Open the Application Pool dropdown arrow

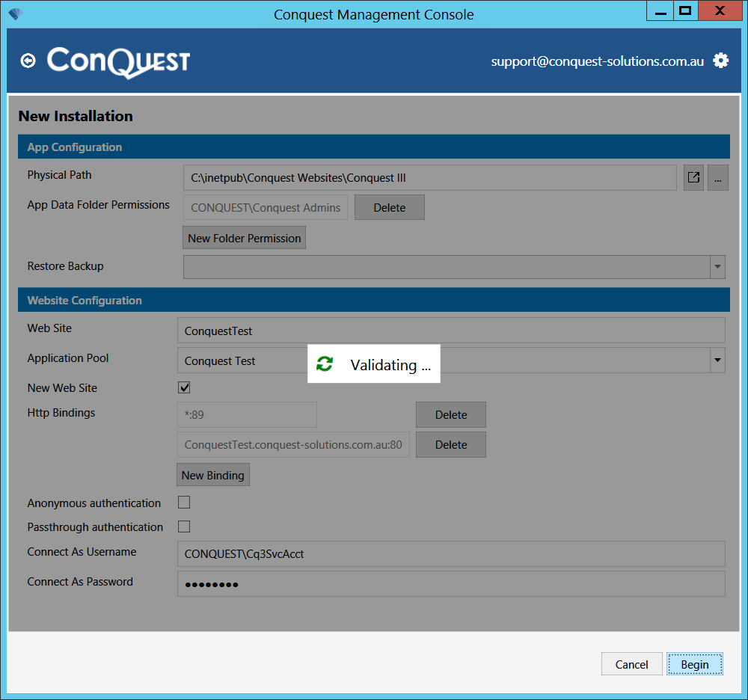717,360
